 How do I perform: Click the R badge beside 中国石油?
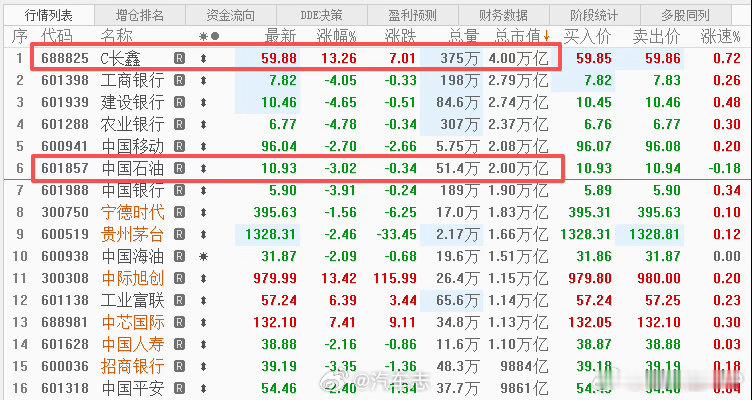coord(179,168)
